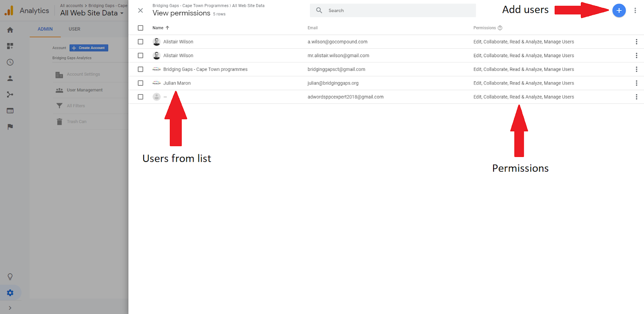644x314 pixels.
Task: Switch to the USER tab
Action: click(74, 29)
